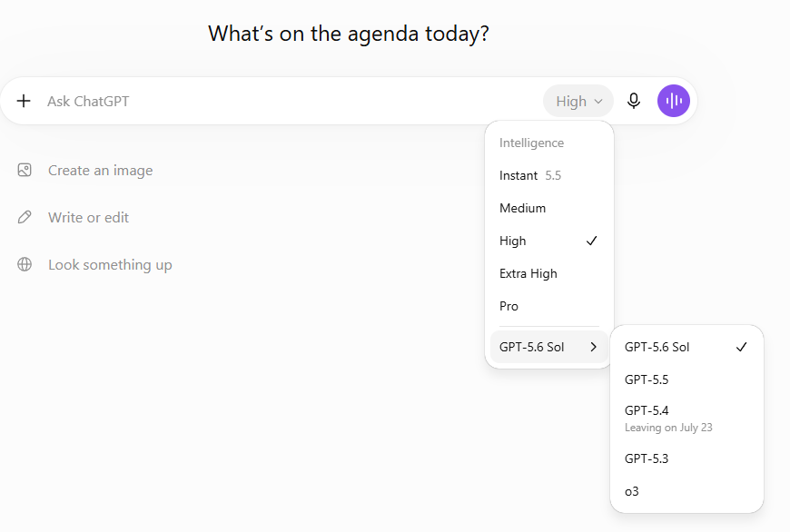Focus the Ask ChatGPT input field
The width and height of the screenshot is (790, 532).
click(292, 102)
